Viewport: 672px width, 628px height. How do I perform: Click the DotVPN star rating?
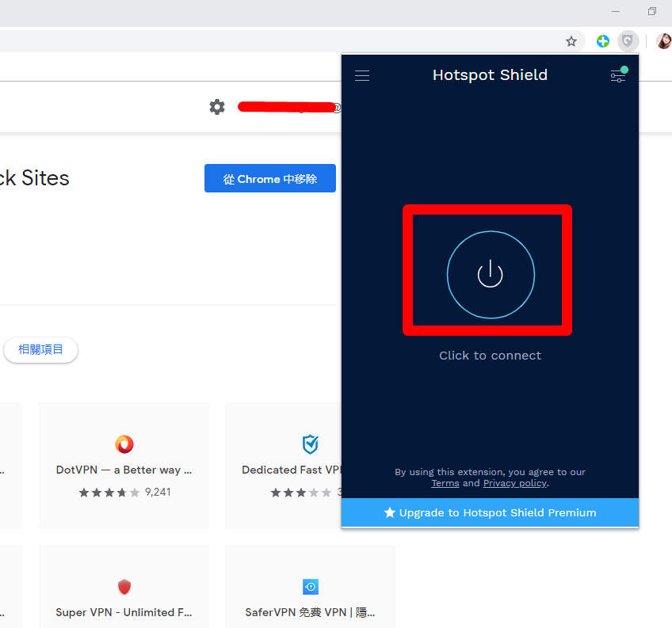tap(109, 493)
